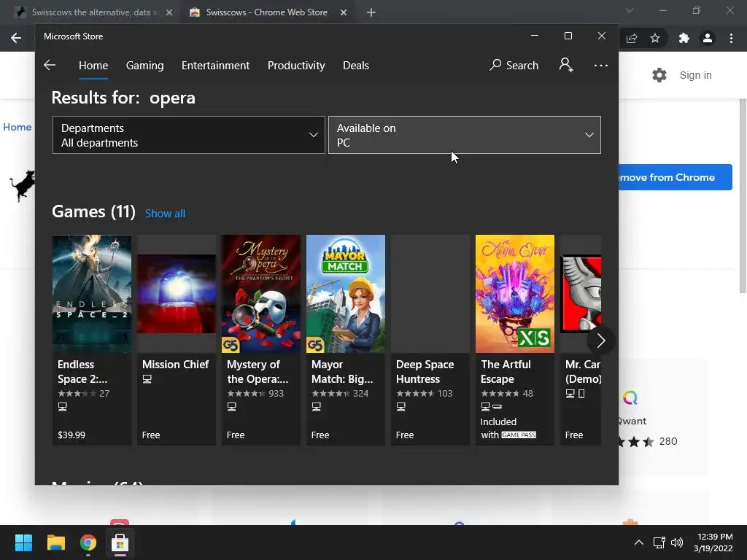747x560 pixels.
Task: Expand the Available on PC dropdown
Action: [465, 135]
